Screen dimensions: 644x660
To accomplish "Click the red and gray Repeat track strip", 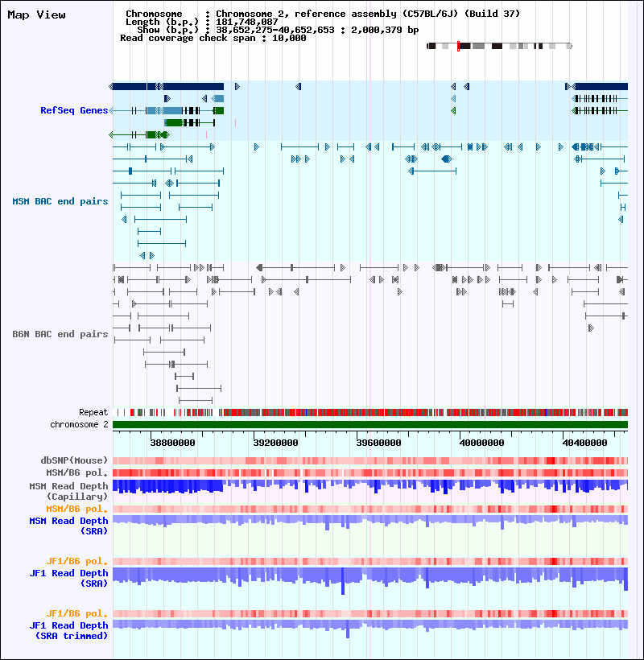I will point(370,412).
